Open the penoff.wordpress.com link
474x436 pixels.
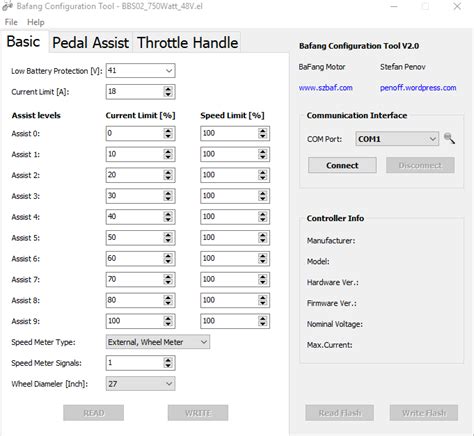coord(418,88)
